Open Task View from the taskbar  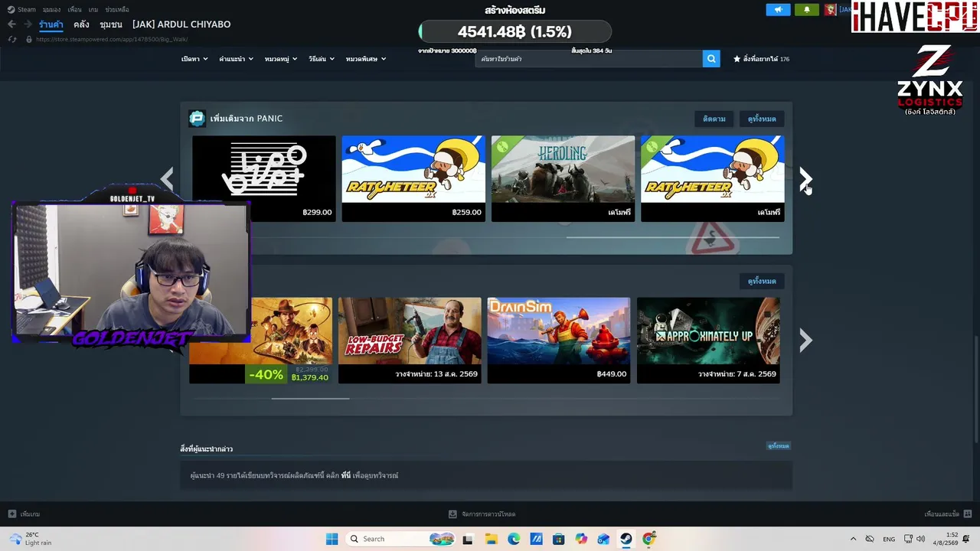(468, 539)
